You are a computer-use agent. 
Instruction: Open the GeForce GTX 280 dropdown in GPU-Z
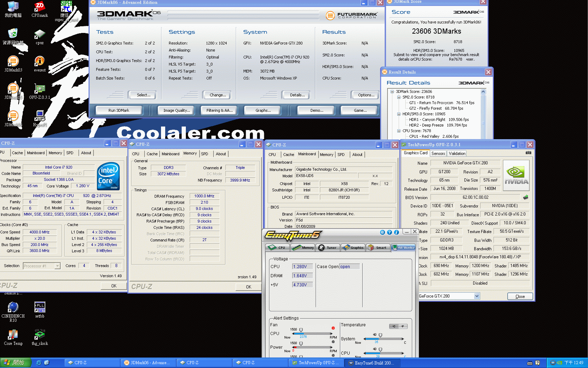click(x=477, y=296)
